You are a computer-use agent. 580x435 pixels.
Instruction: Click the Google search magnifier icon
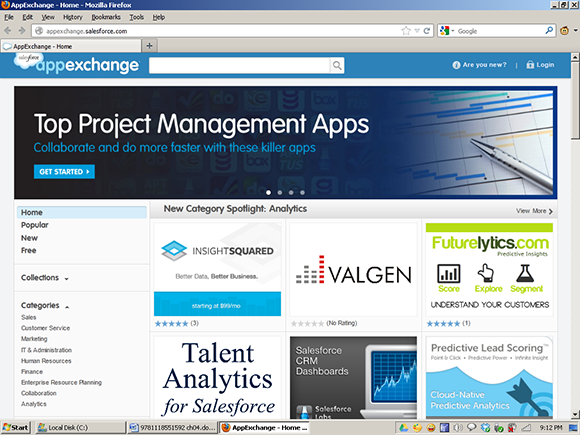tap(549, 30)
